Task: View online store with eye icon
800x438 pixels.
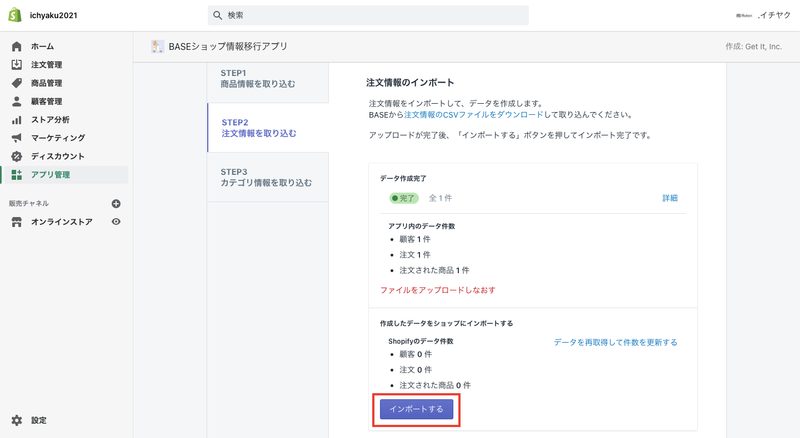Action: pos(116,222)
